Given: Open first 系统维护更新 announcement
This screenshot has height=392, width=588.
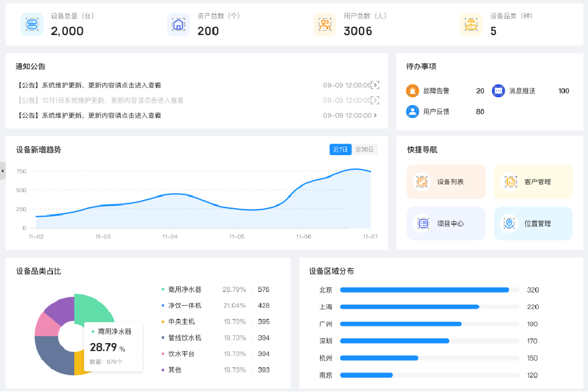Looking at the screenshot, I should click(x=197, y=85).
